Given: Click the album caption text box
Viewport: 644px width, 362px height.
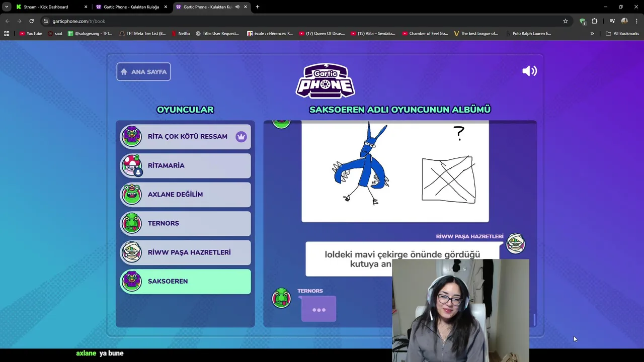Looking at the screenshot, I should point(403,259).
